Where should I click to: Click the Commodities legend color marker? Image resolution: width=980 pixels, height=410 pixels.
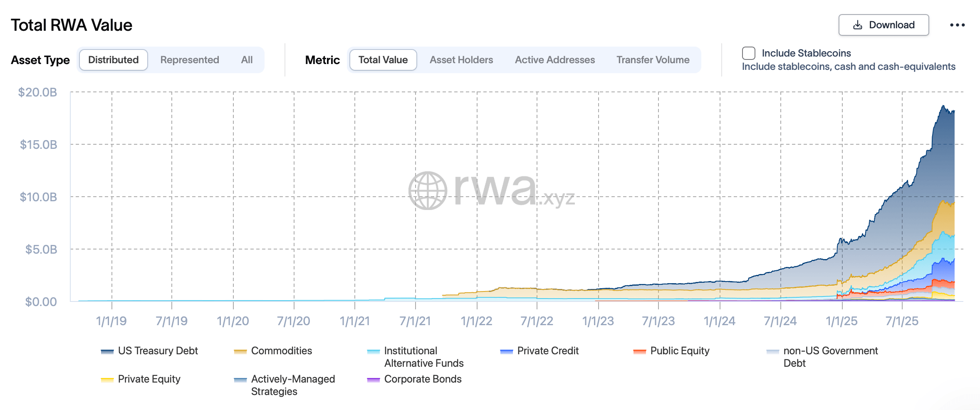coord(240,351)
